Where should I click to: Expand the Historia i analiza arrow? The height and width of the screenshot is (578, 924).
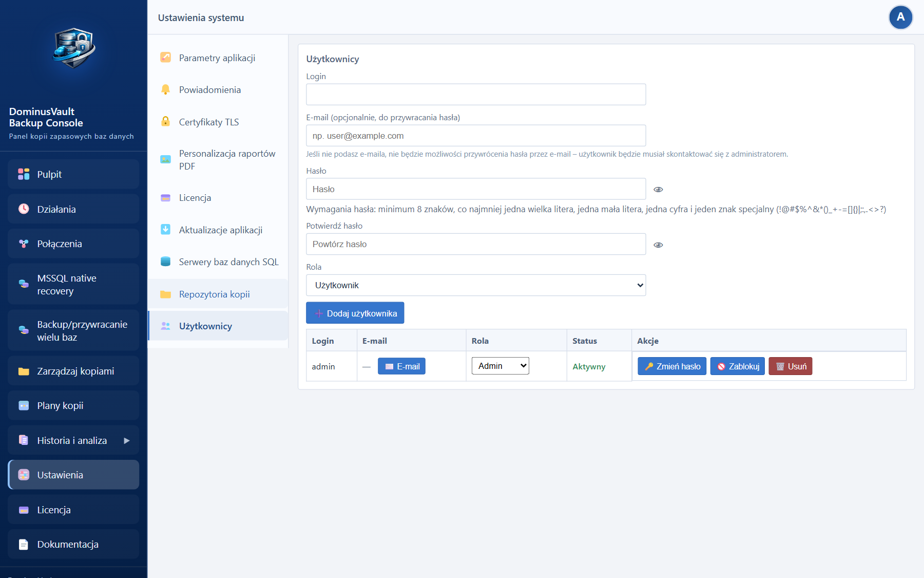[127, 440]
